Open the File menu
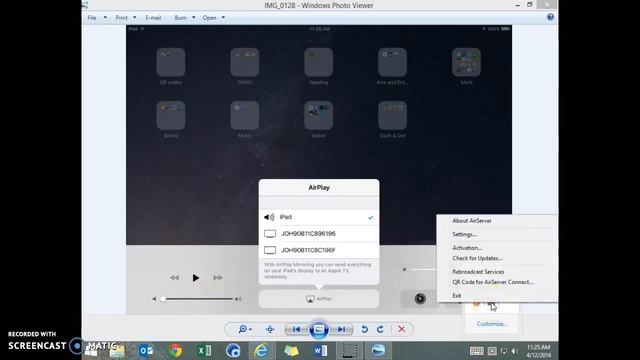The width and height of the screenshot is (640, 360). (92, 18)
